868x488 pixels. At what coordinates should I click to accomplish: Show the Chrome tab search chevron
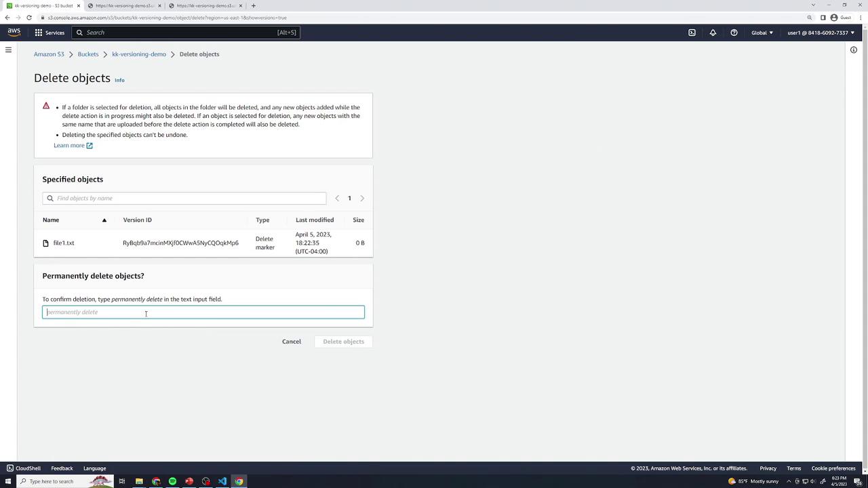pos(813,5)
